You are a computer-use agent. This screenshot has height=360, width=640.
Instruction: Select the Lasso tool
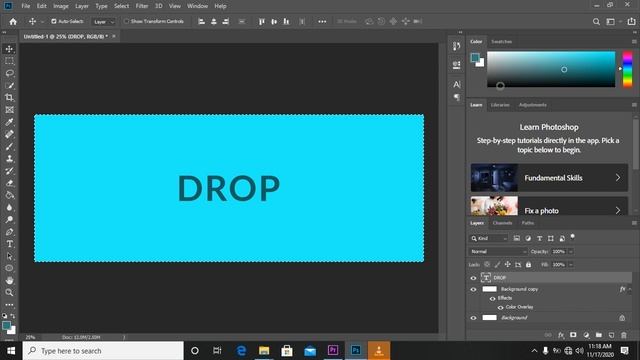pyautogui.click(x=9, y=73)
